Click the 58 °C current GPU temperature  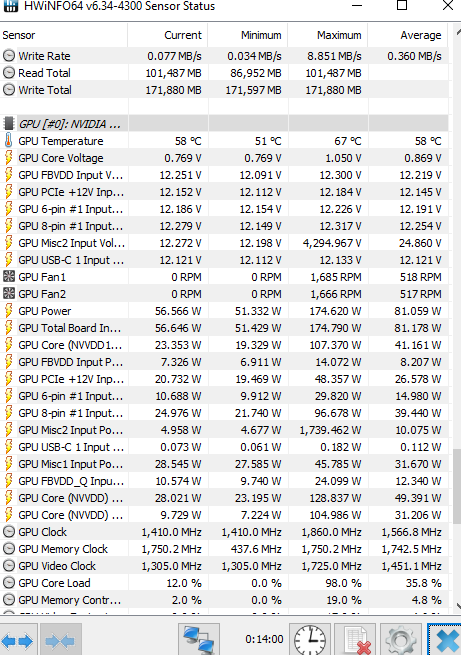click(x=188, y=141)
